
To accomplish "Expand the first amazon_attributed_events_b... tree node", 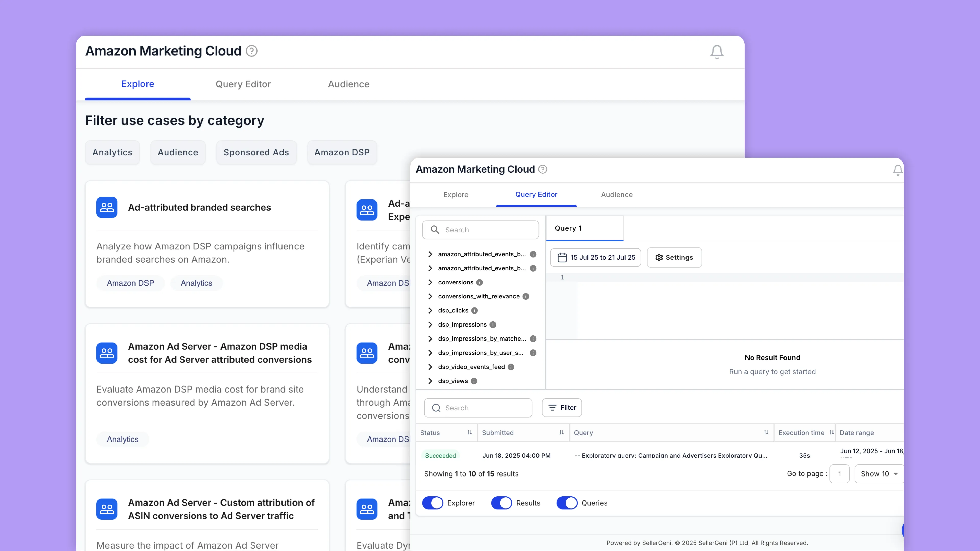I will 430,254.
